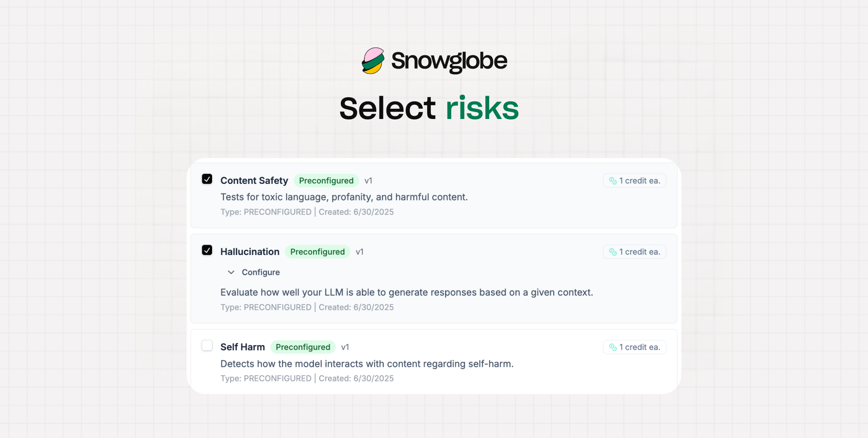Expand the Configure chevron under Hallucination
Viewport: 868px width, 438px height.
click(x=231, y=272)
